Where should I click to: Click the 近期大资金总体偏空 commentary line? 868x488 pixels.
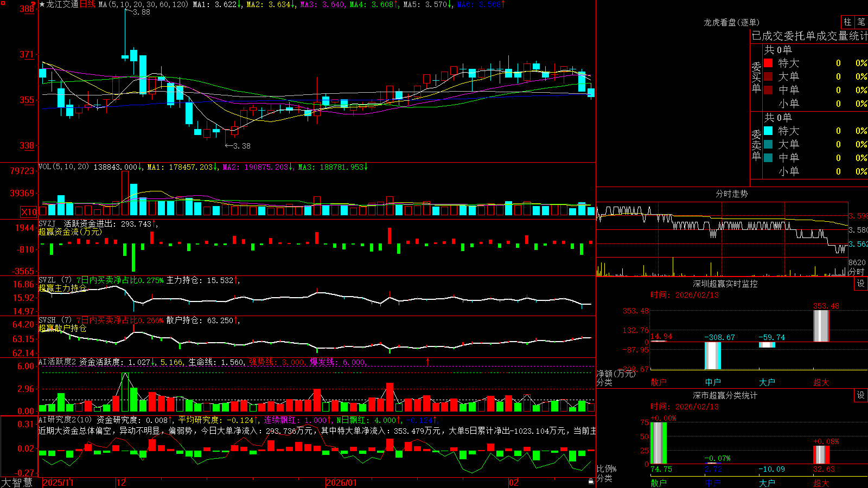pos(317,431)
